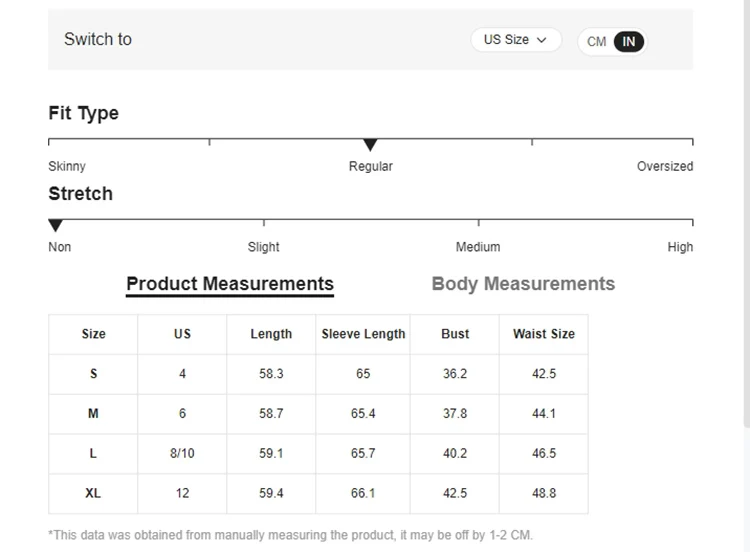Click the Medium stretch label

(478, 247)
